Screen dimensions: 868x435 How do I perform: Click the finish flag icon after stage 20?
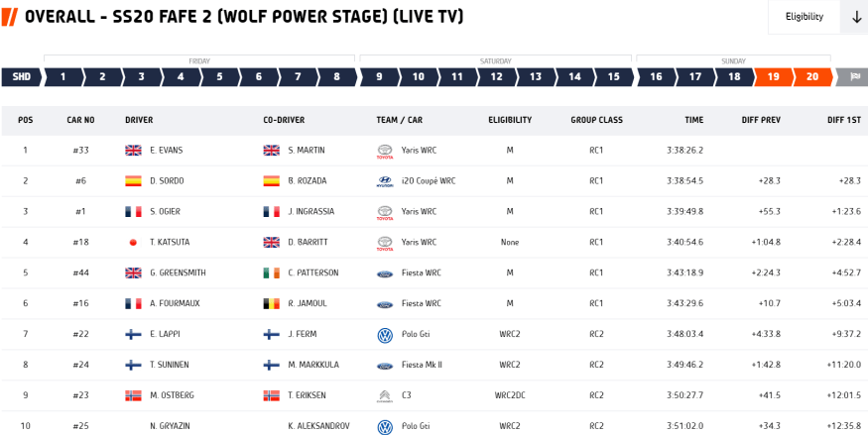coord(853,76)
